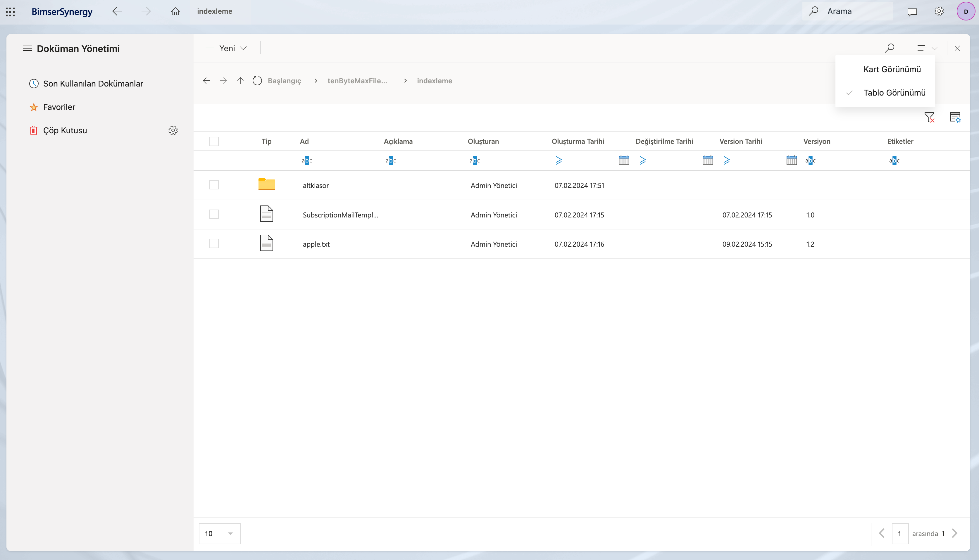Expand the Yeni dropdown chevron

[243, 48]
